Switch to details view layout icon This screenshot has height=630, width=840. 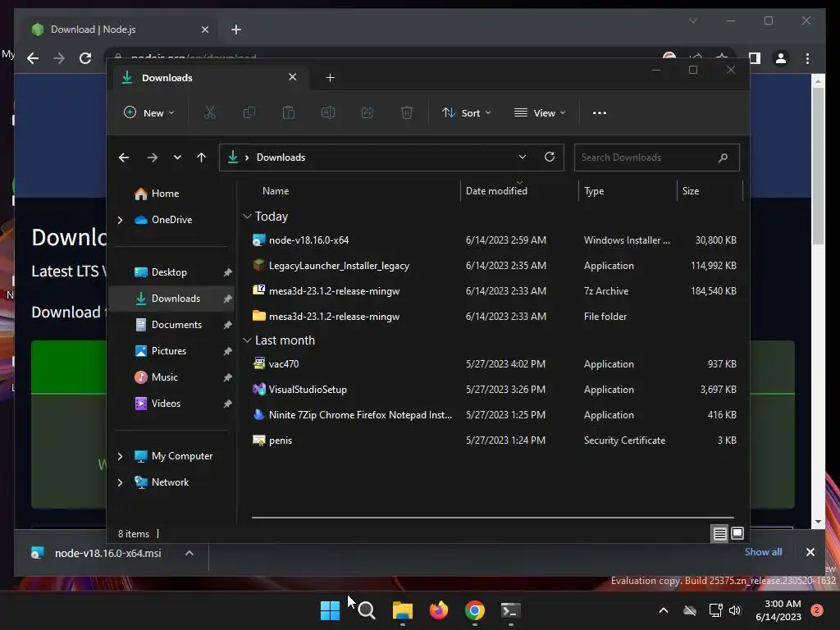720,533
